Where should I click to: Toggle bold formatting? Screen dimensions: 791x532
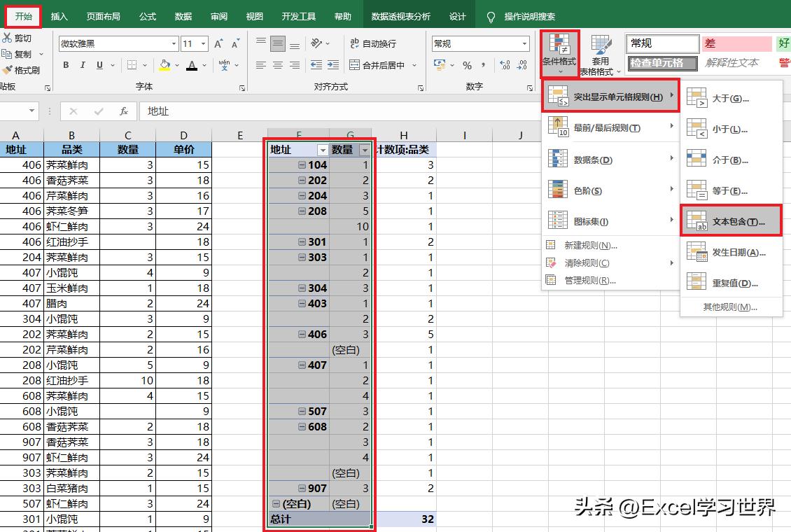coord(66,65)
